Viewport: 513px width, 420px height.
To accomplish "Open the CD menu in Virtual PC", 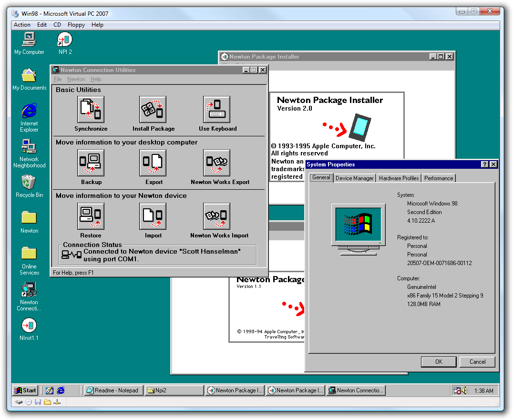I will pyautogui.click(x=57, y=25).
